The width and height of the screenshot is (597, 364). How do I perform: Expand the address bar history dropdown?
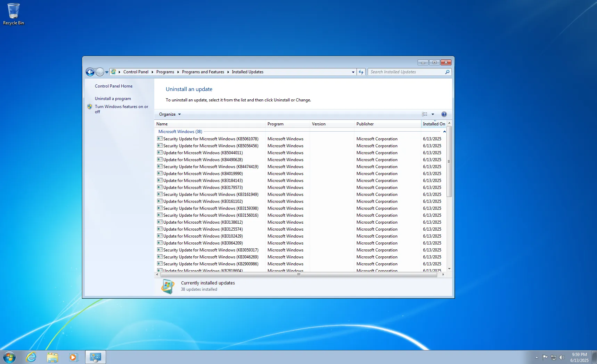pyautogui.click(x=353, y=72)
